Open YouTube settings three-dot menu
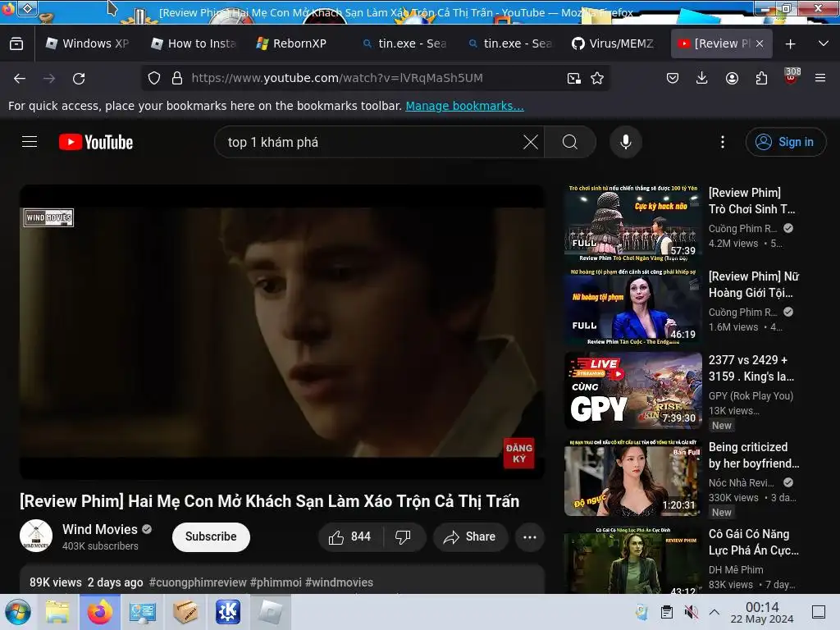 (x=723, y=142)
